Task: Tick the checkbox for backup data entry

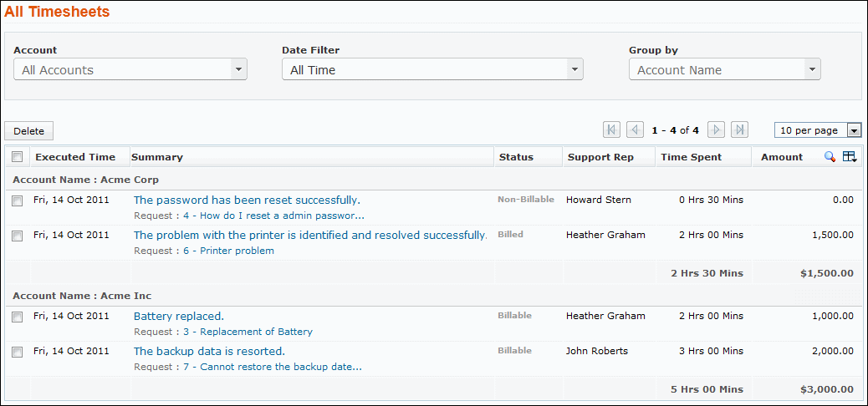Action: 17,353
